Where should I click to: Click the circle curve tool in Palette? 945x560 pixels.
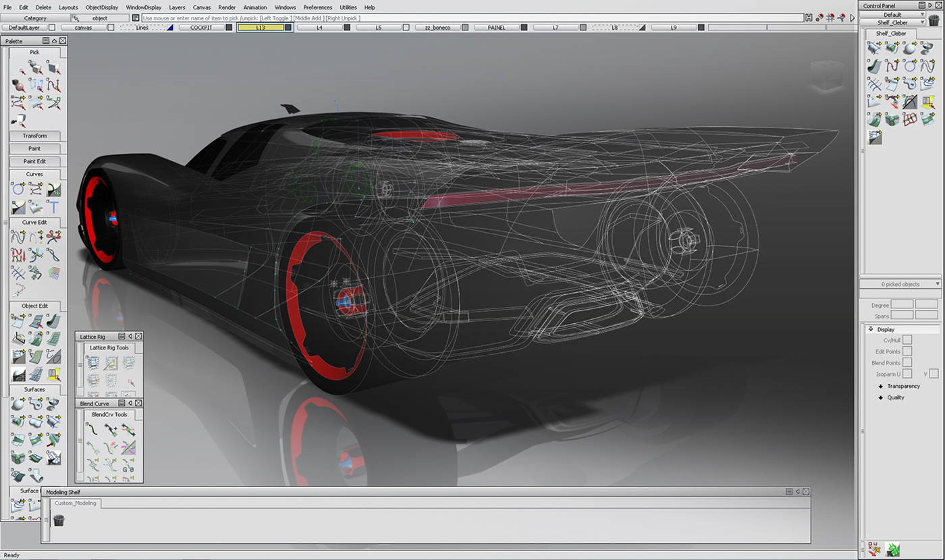[x=18, y=190]
